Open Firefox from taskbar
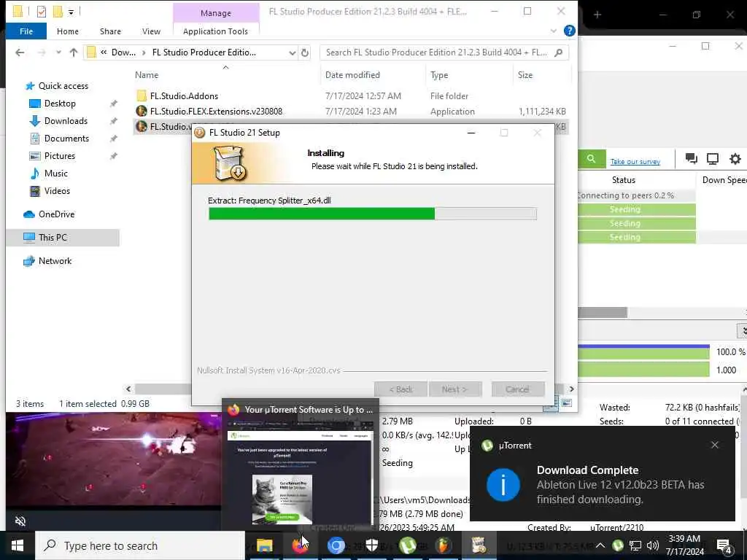Viewport: 747px width, 560px height. [x=300, y=545]
